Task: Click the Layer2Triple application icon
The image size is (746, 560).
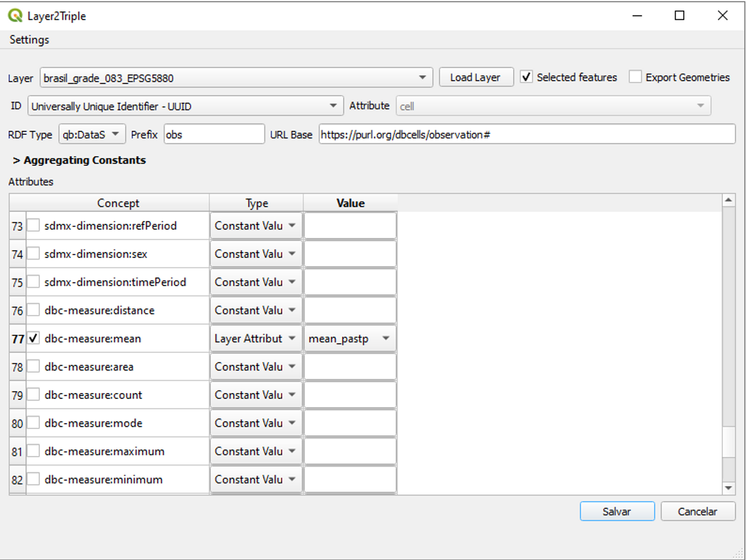Action: pyautogui.click(x=14, y=16)
